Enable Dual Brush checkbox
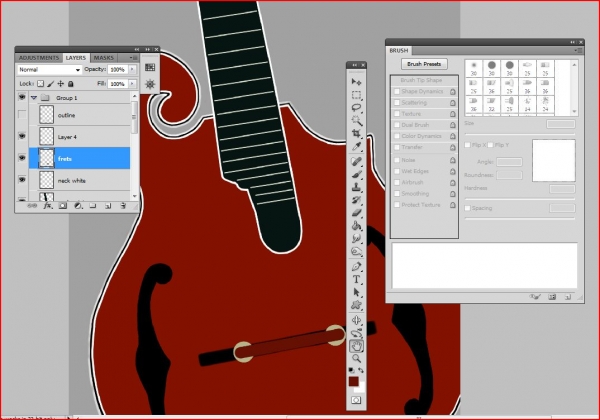The image size is (600, 420). (x=397, y=125)
